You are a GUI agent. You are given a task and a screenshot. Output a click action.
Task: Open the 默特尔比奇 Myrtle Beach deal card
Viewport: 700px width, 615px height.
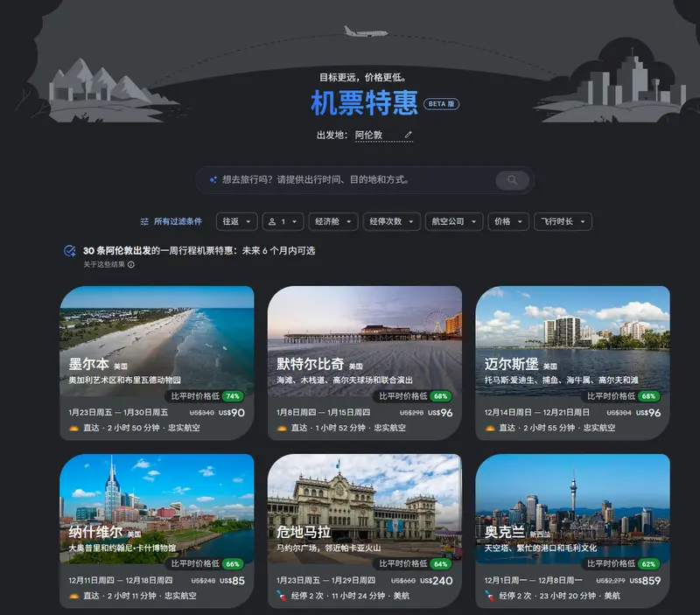[364, 362]
